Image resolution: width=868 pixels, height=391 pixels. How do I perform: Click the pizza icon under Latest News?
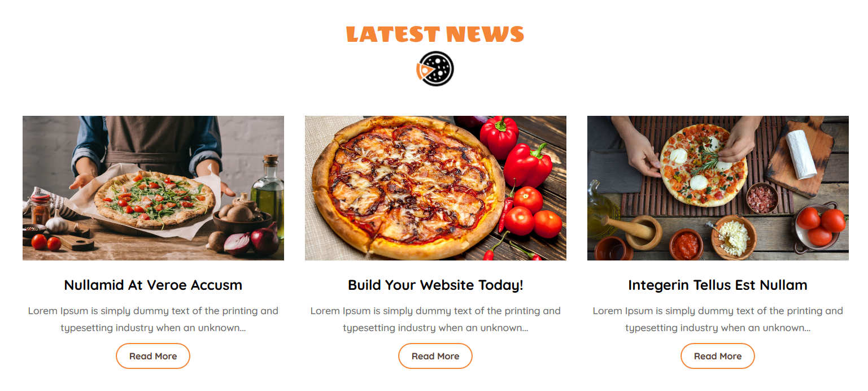pos(435,69)
